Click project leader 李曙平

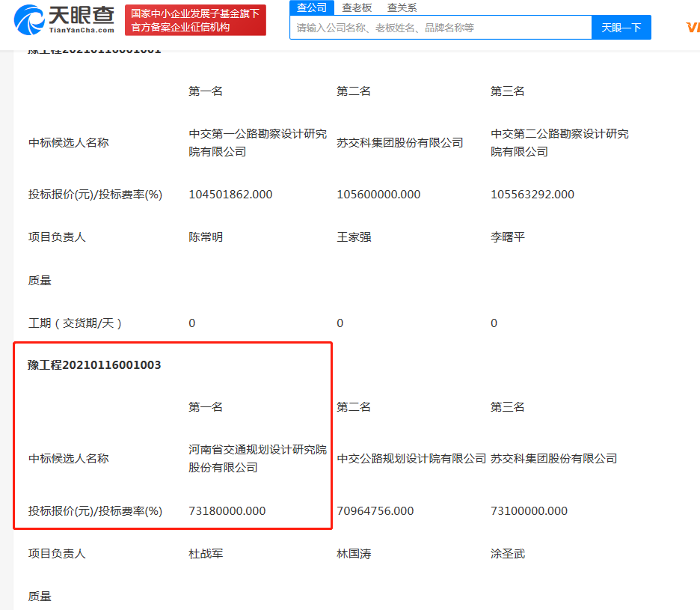click(507, 237)
